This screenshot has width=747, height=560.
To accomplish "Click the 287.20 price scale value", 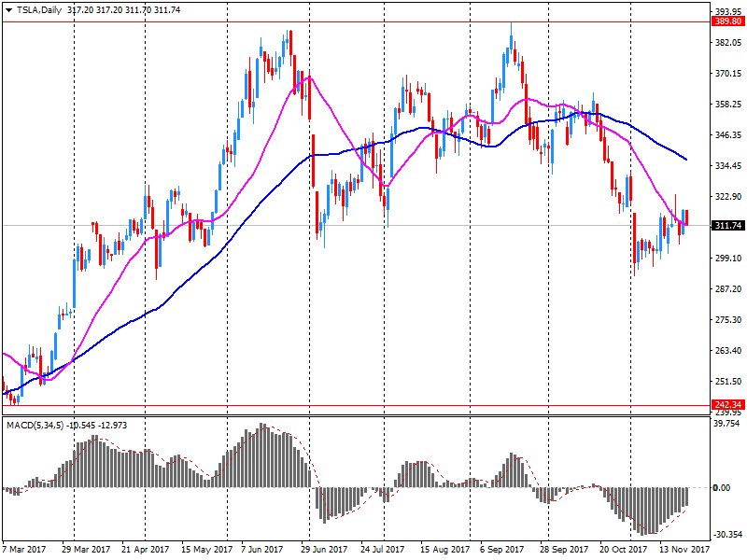I will 728,289.
